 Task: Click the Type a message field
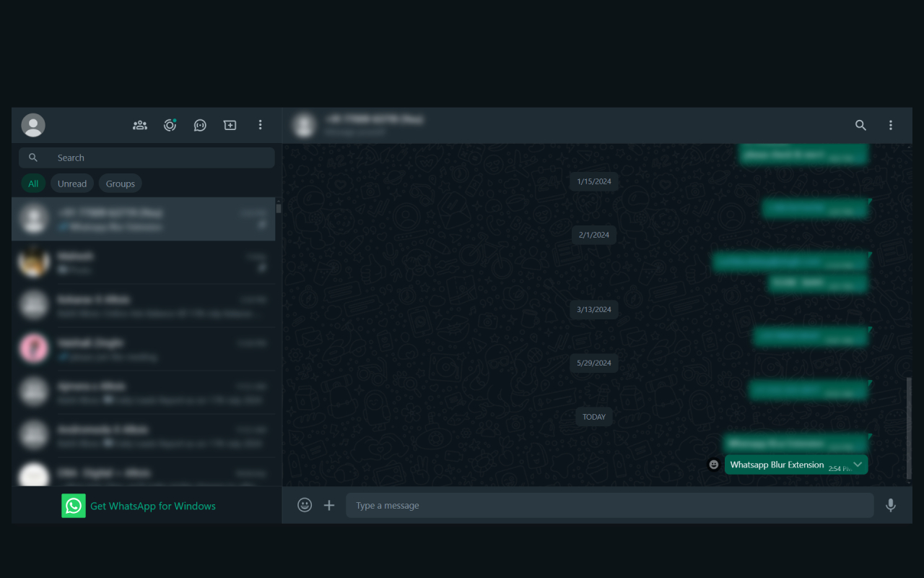tap(610, 505)
